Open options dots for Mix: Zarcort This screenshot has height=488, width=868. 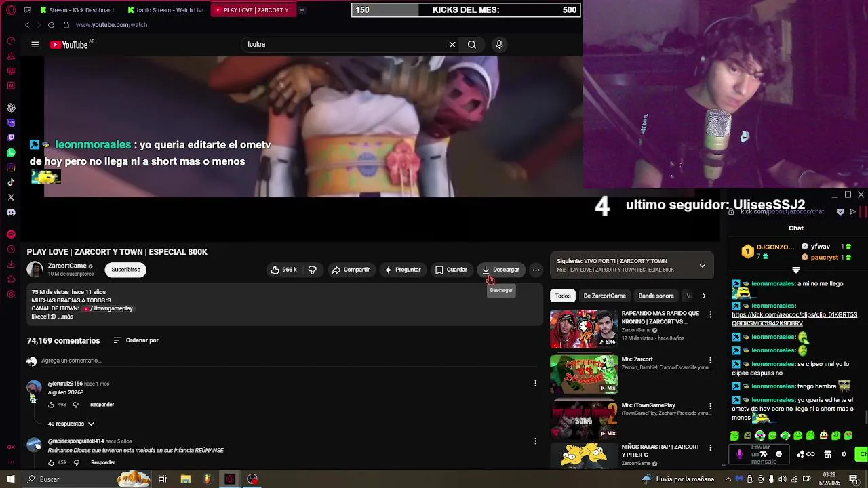pyautogui.click(x=710, y=360)
